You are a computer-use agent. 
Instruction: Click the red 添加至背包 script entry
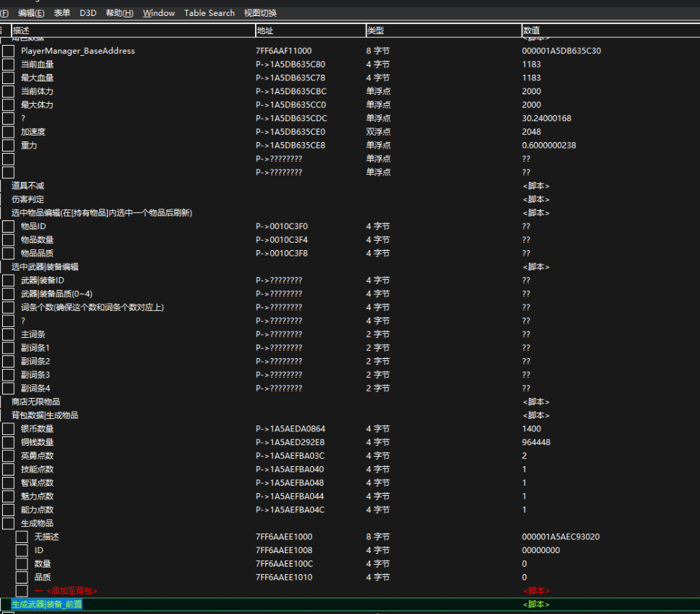point(66,591)
